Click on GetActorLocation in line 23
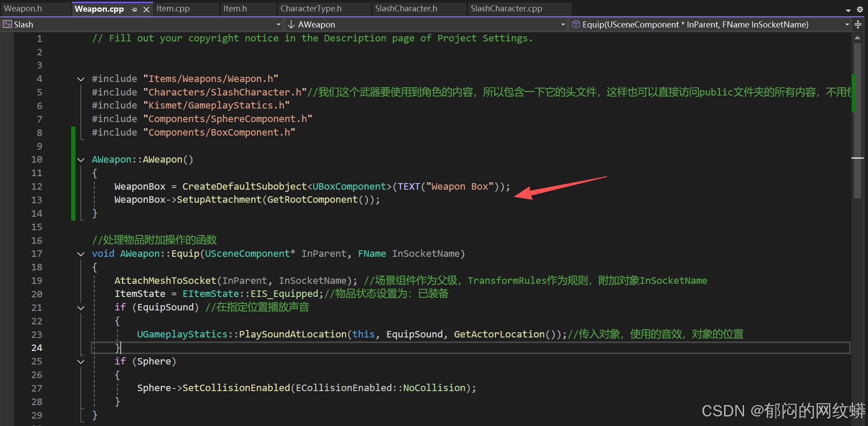This screenshot has width=868, height=426. (x=499, y=334)
